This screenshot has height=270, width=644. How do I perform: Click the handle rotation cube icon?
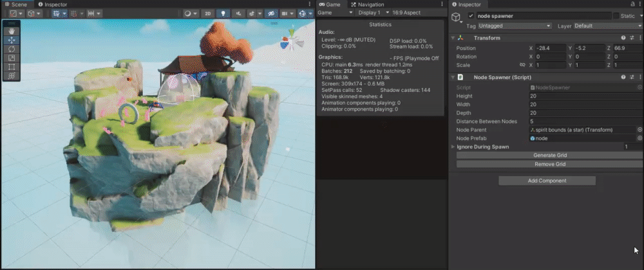click(31, 14)
